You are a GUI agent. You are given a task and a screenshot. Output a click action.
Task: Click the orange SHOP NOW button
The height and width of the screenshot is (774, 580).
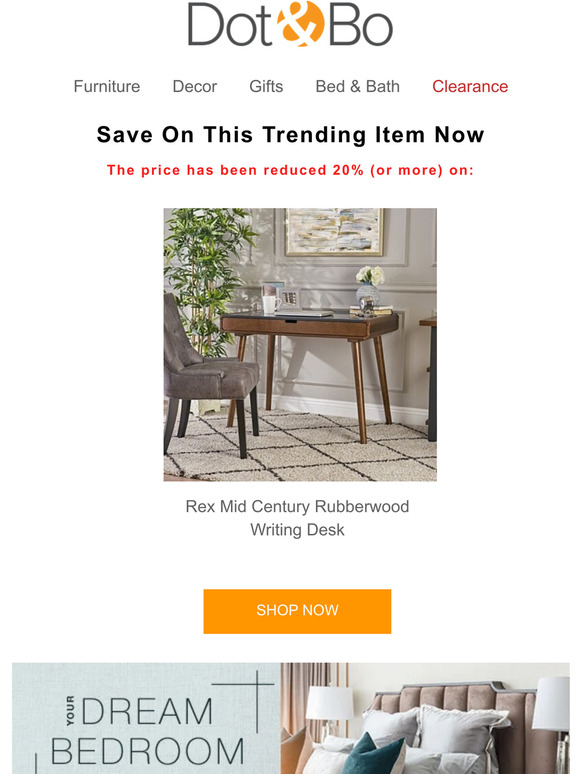[297, 611]
